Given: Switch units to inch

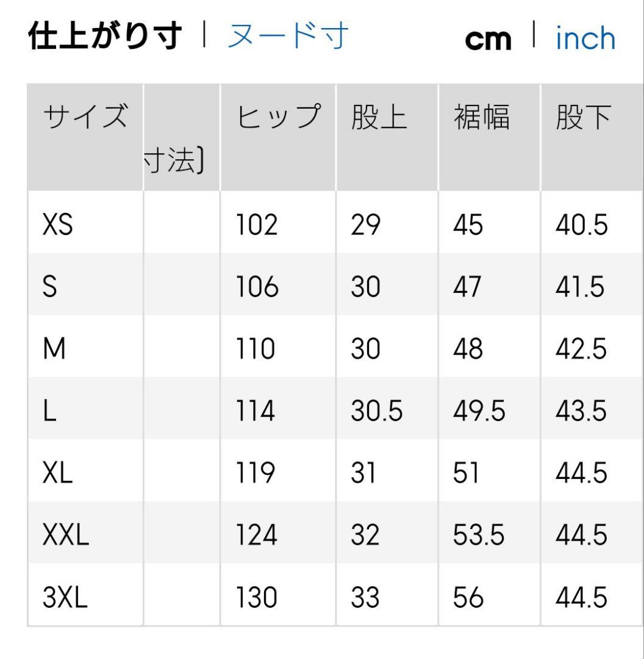Looking at the screenshot, I should [585, 39].
